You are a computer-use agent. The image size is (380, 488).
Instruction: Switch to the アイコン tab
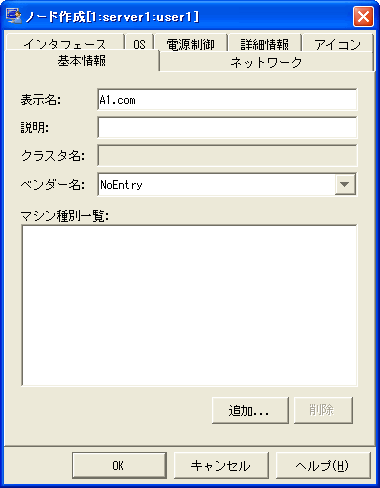(x=337, y=43)
